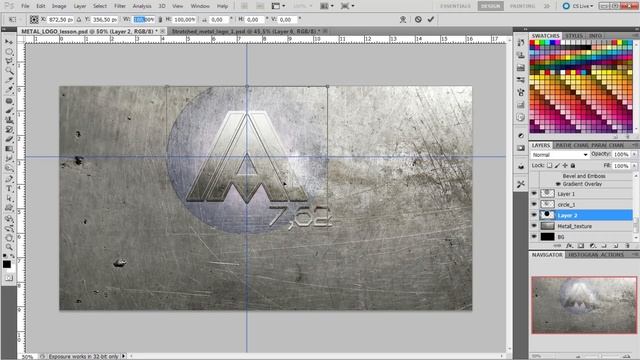Click the reference point location icon
This screenshot has width=640, height=360.
click(34, 19)
